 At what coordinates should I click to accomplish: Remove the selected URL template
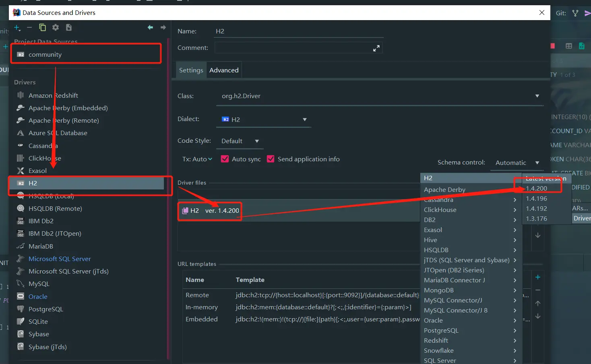pos(537,290)
